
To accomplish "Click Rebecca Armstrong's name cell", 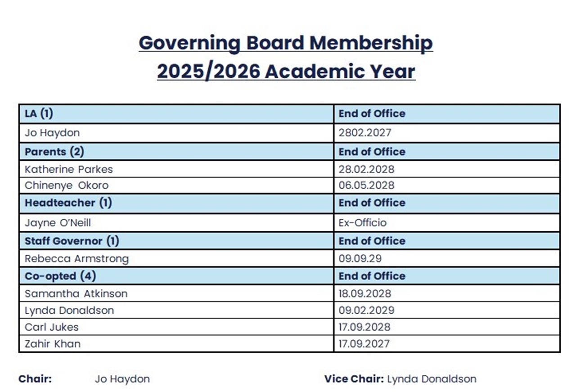I will point(76,259).
